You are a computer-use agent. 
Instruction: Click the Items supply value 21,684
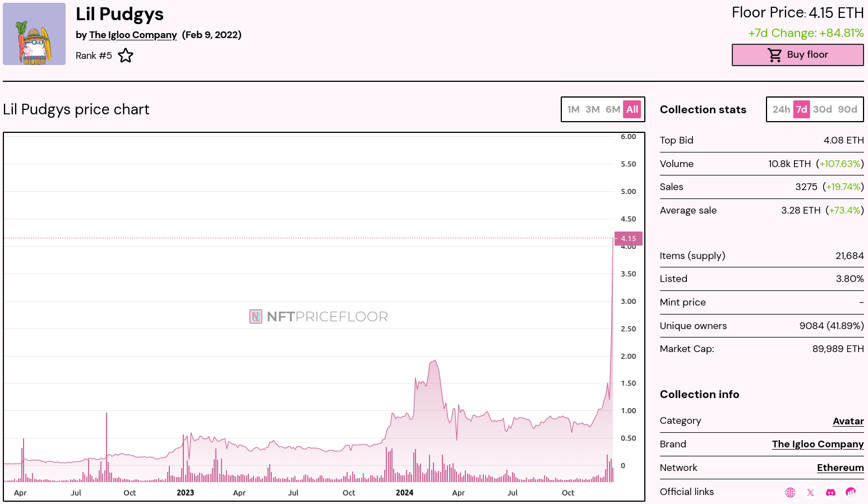tap(849, 256)
